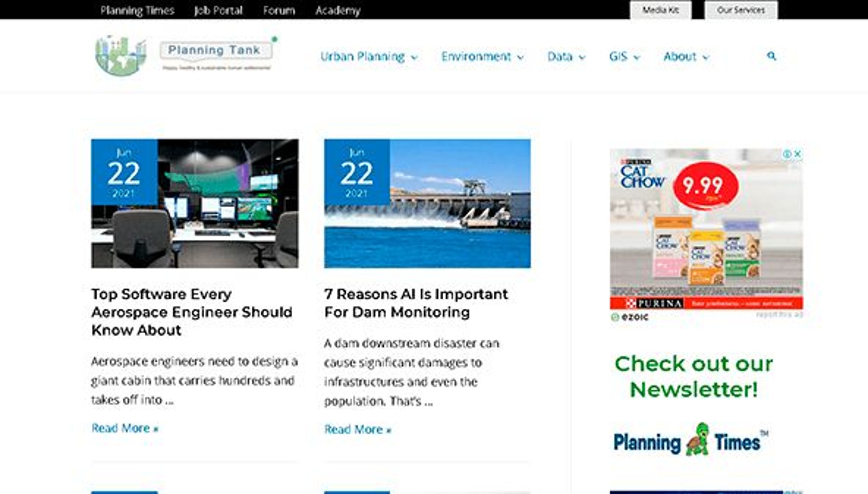
Task: Close the Cat Chow ad
Action: tap(798, 154)
